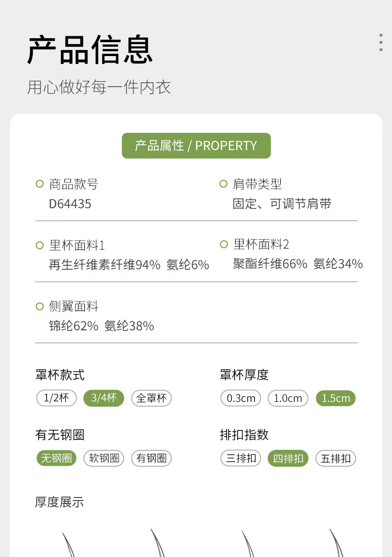Click the product code D64435 text
The height and width of the screenshot is (557, 392).
point(70,204)
